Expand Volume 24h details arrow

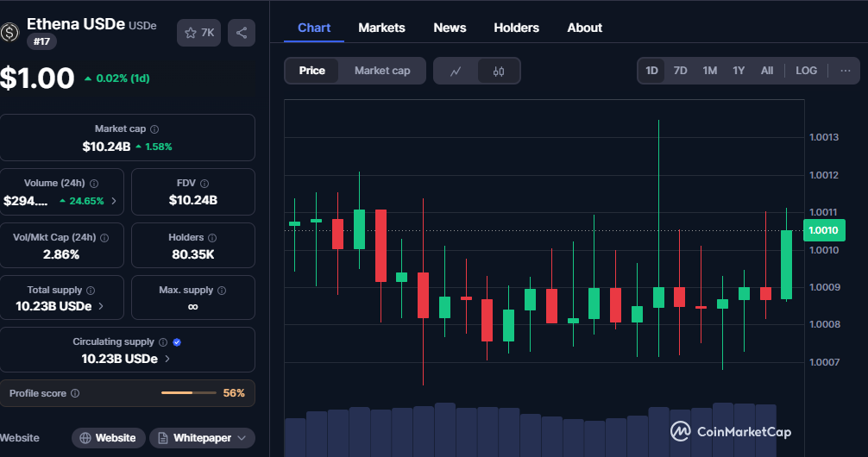[114, 201]
